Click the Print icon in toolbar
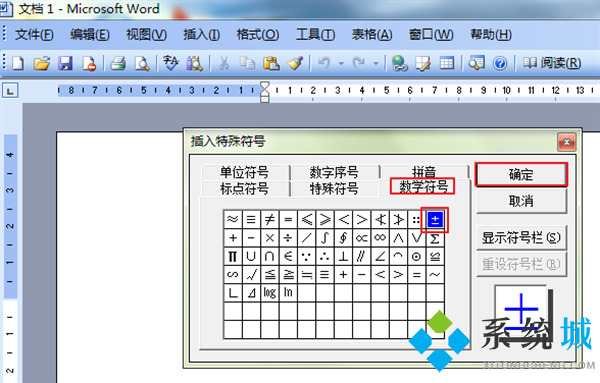Viewport: 600px width, 383px height. (x=118, y=63)
